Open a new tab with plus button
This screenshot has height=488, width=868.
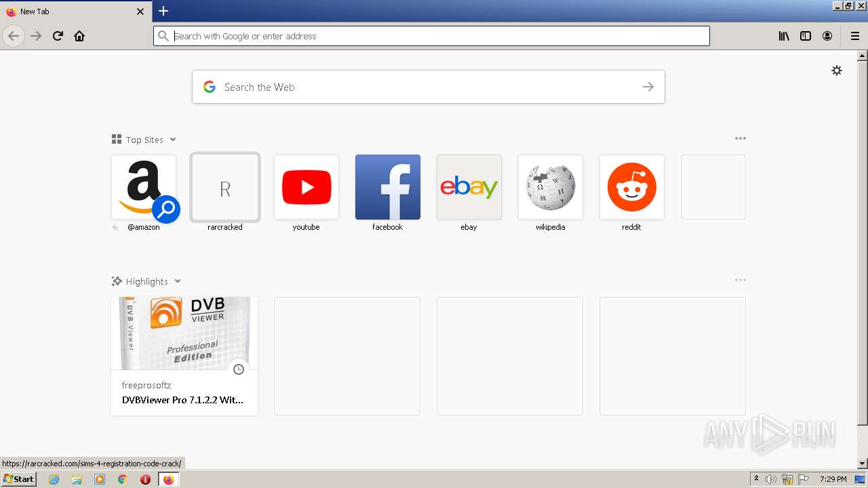coord(163,11)
